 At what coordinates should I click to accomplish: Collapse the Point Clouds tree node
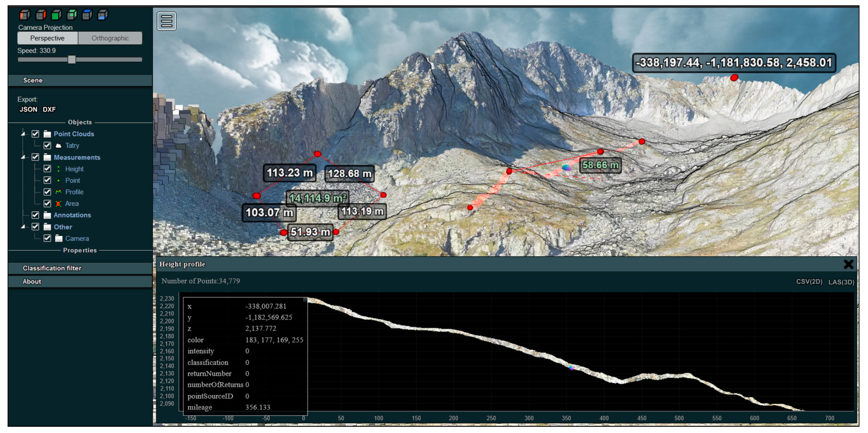click(x=23, y=134)
